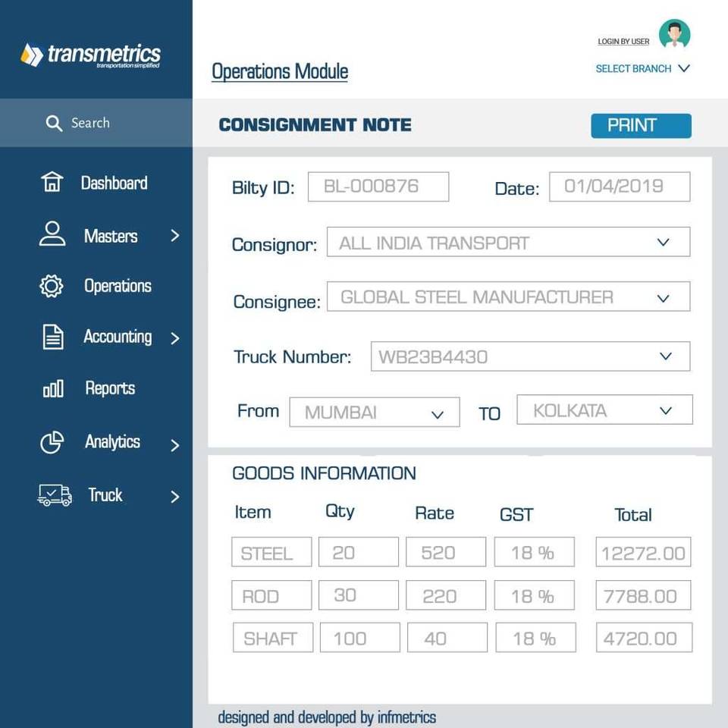Click the Total field 7788.00
This screenshot has width=728, height=728.
tap(643, 595)
